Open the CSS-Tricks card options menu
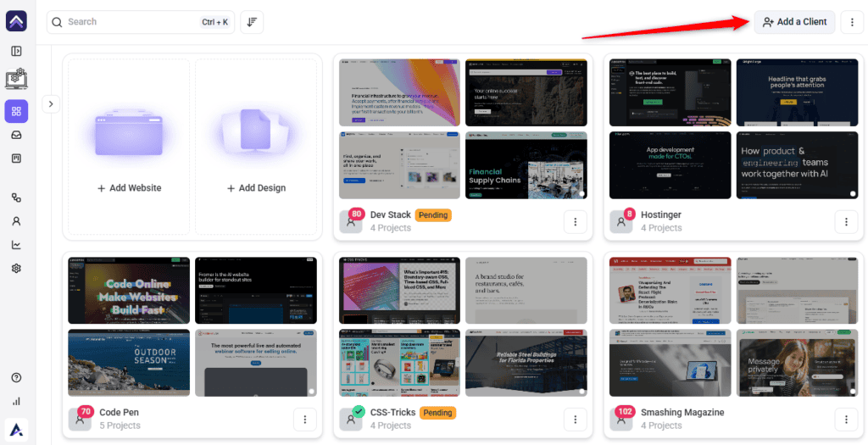The height and width of the screenshot is (445, 868). [576, 420]
